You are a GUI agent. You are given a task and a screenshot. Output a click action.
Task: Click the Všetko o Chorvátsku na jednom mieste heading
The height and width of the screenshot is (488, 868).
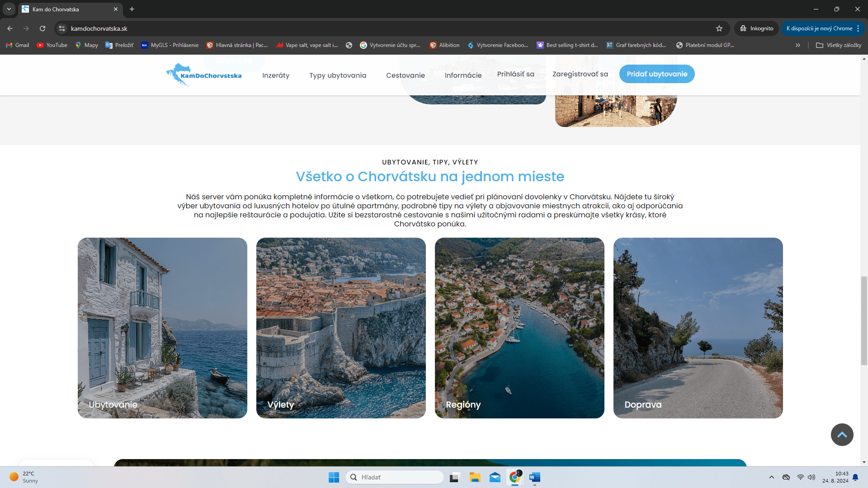pos(430,176)
